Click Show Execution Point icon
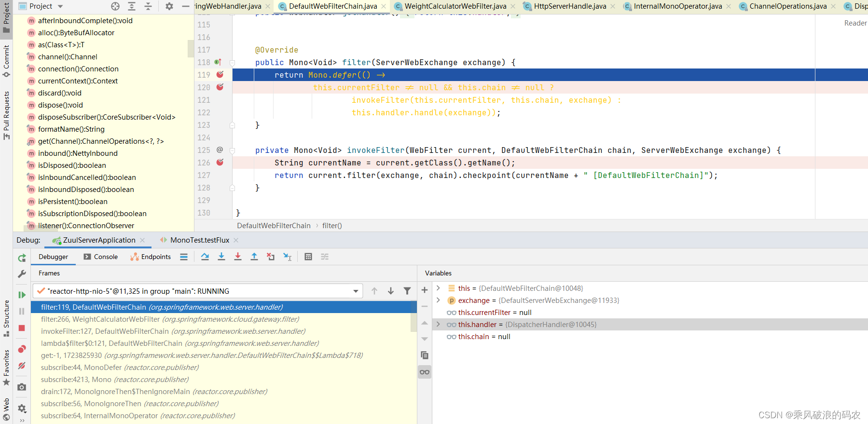Image resolution: width=868 pixels, height=424 pixels. pyautogui.click(x=184, y=257)
